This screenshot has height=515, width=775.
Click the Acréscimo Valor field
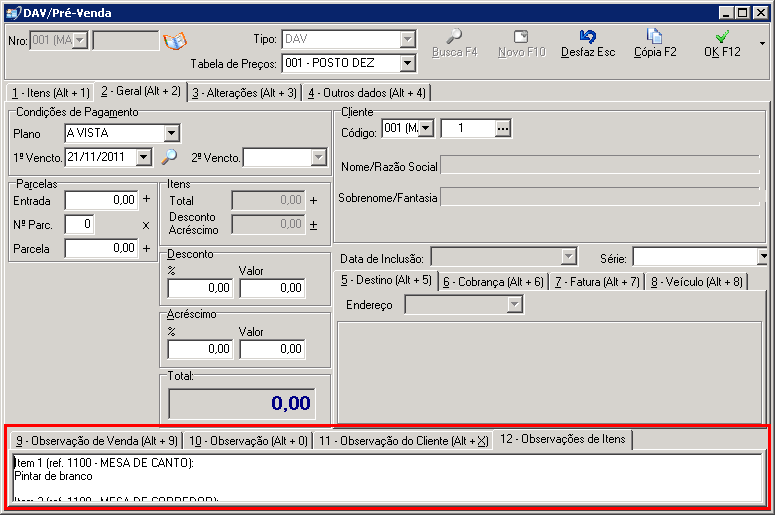click(272, 349)
